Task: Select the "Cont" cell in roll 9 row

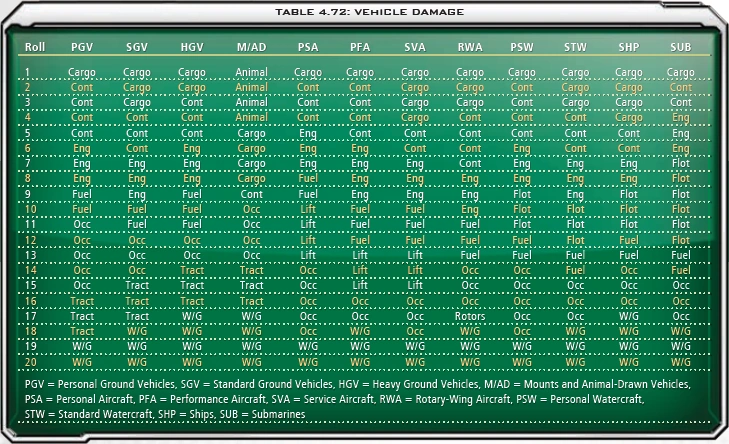Action: (x=252, y=194)
